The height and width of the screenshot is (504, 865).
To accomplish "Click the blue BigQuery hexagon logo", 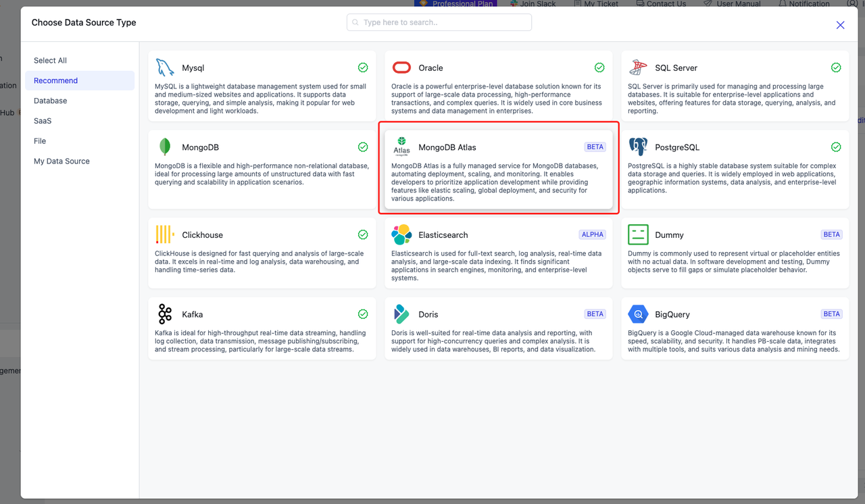I will [x=638, y=314].
